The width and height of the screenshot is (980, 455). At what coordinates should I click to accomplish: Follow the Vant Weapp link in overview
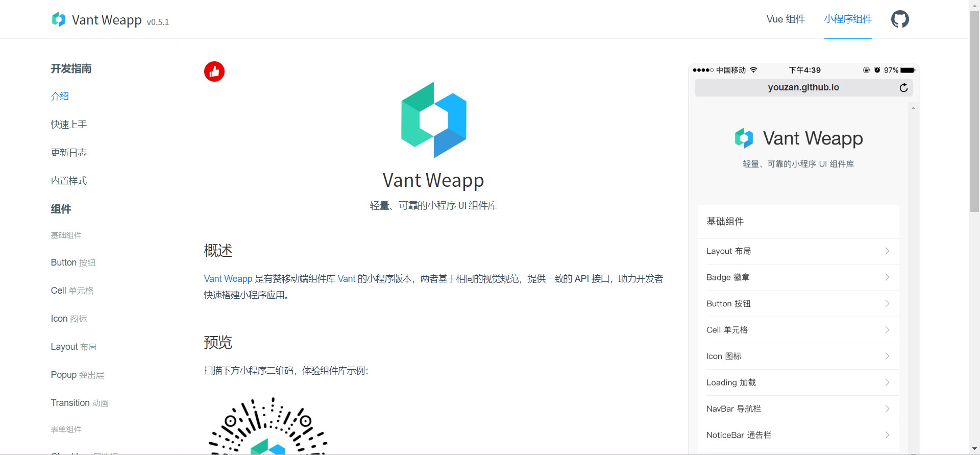tap(228, 279)
